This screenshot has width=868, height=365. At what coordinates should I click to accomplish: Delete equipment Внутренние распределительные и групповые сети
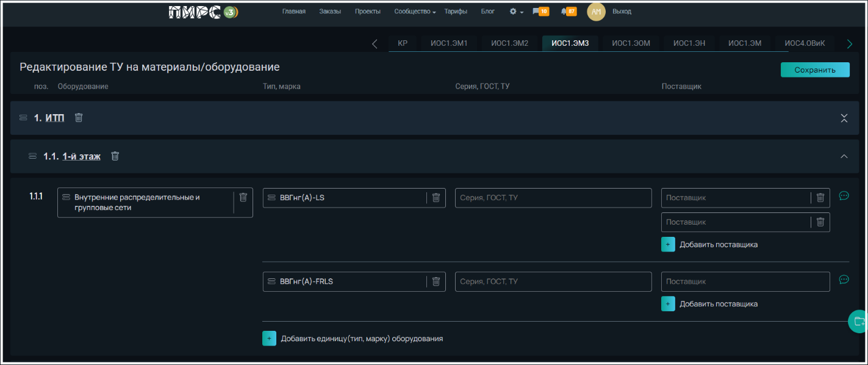[243, 197]
